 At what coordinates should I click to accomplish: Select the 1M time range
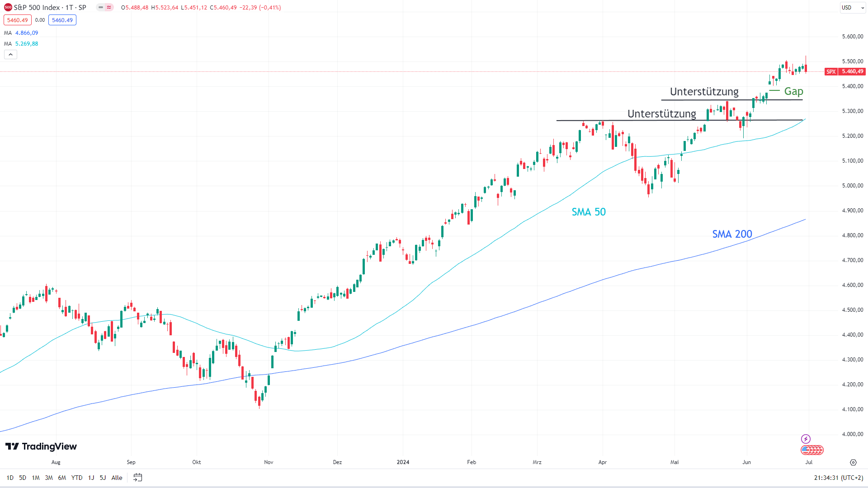click(x=36, y=478)
